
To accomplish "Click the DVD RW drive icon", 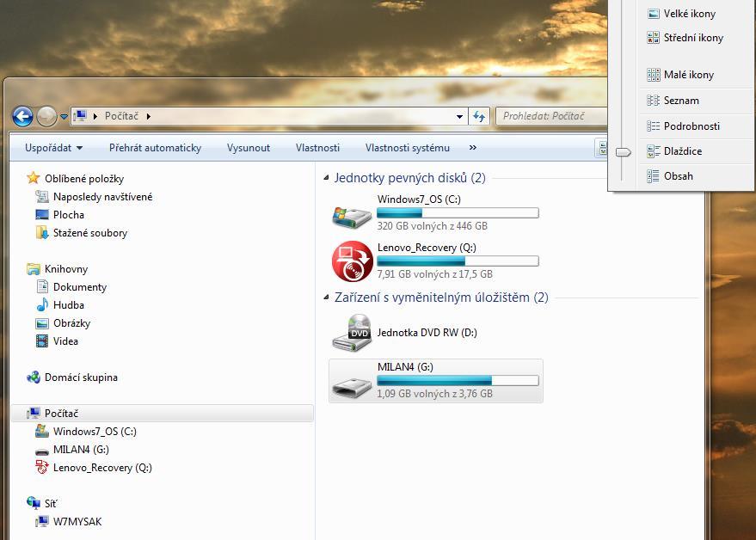I will pyautogui.click(x=352, y=333).
